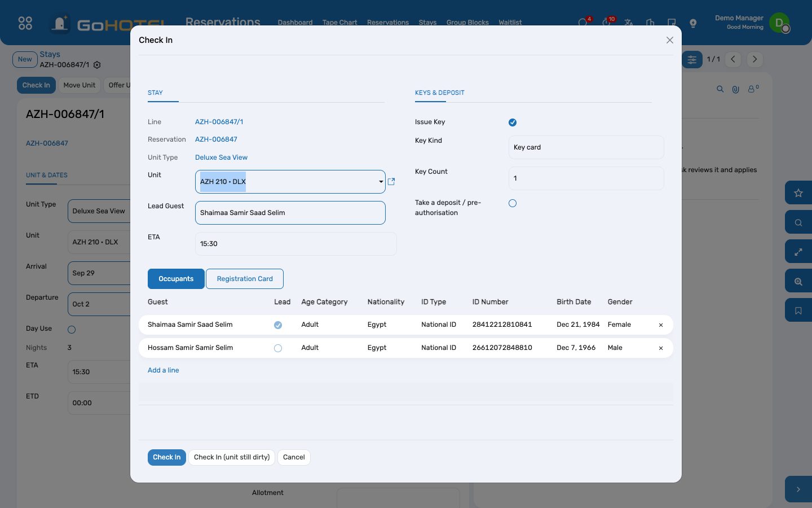
Task: Uncheck the Issue Key checkbox
Action: coord(513,122)
